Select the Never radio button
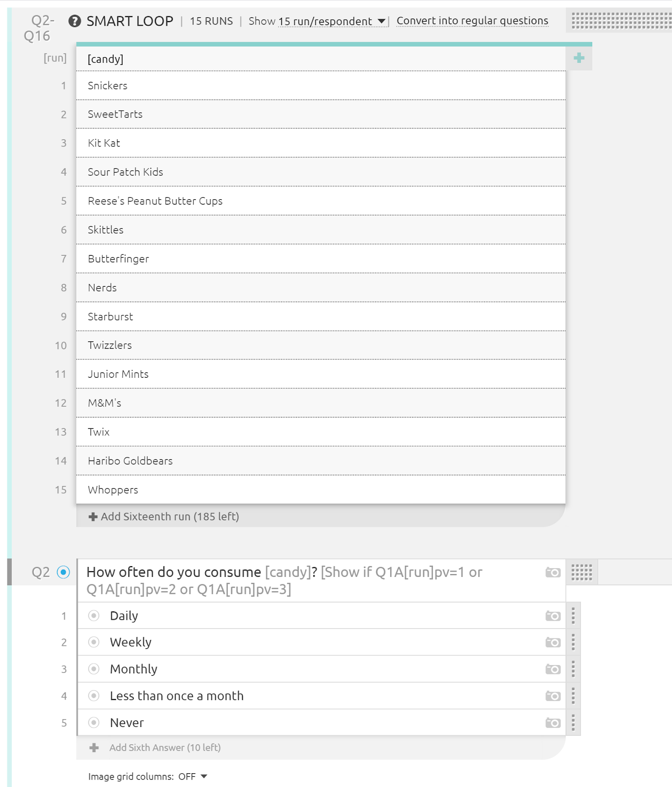 pos(94,723)
